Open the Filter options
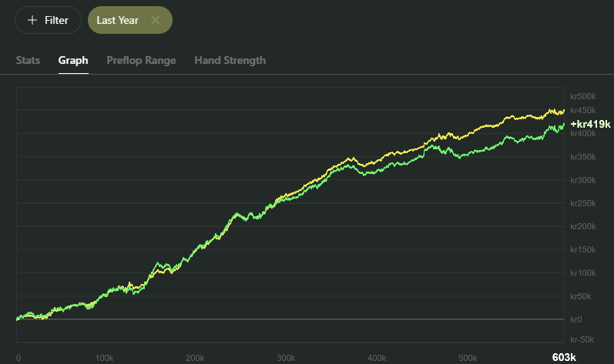This screenshot has width=614, height=364. pos(48,20)
